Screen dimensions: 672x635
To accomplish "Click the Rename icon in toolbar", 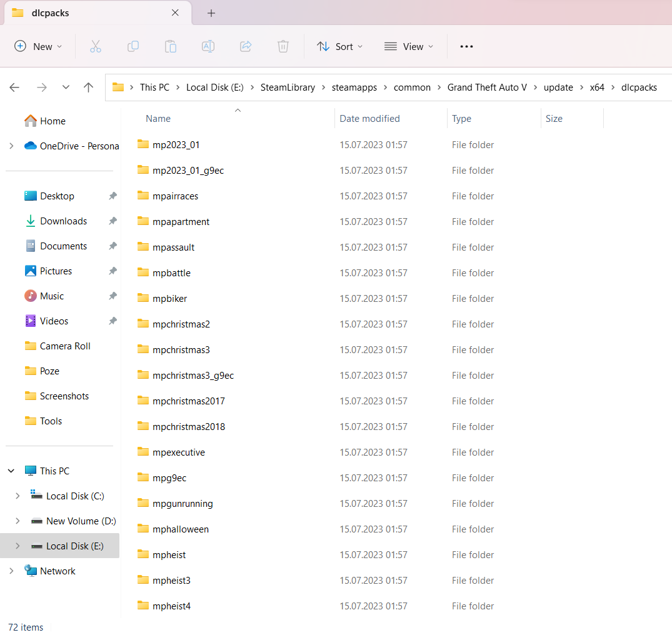I will [x=208, y=46].
